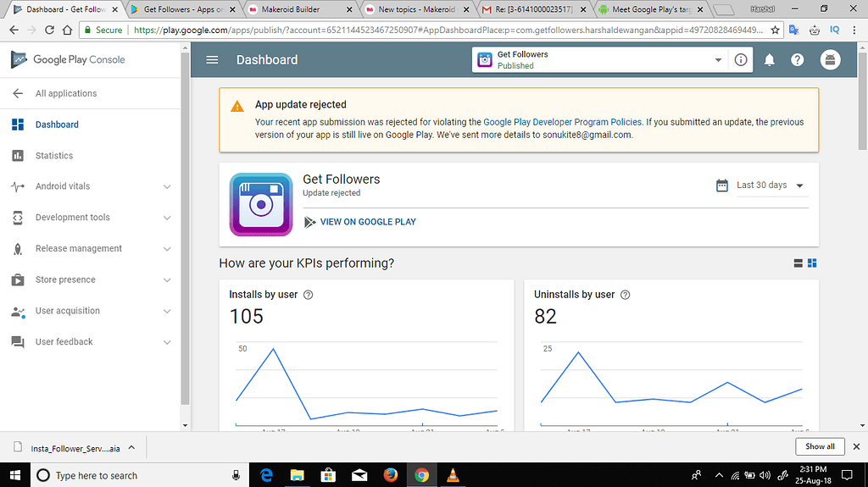The width and height of the screenshot is (868, 487).
Task: Show help for Installs by user
Action: click(309, 295)
